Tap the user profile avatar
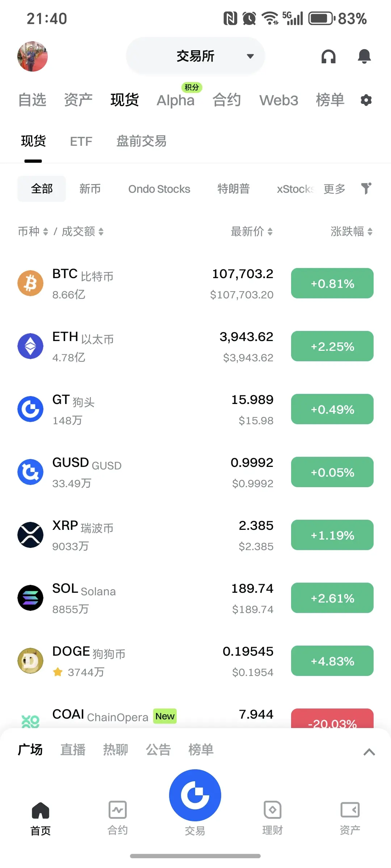 coord(33,56)
